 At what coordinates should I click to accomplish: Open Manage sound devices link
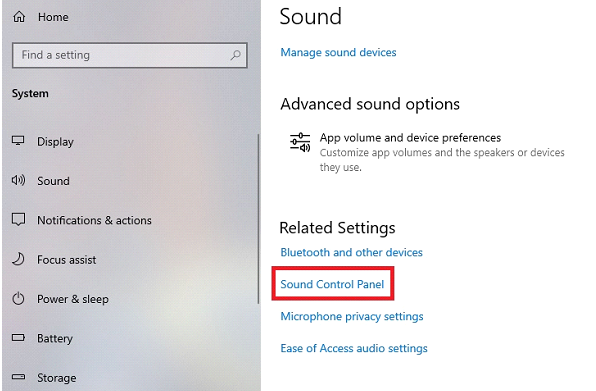[x=338, y=52]
